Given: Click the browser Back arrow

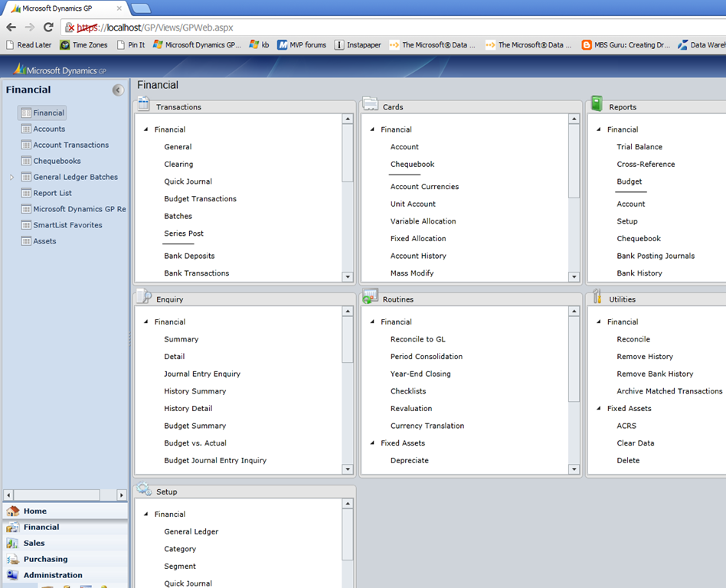Looking at the screenshot, I should coord(11,28).
